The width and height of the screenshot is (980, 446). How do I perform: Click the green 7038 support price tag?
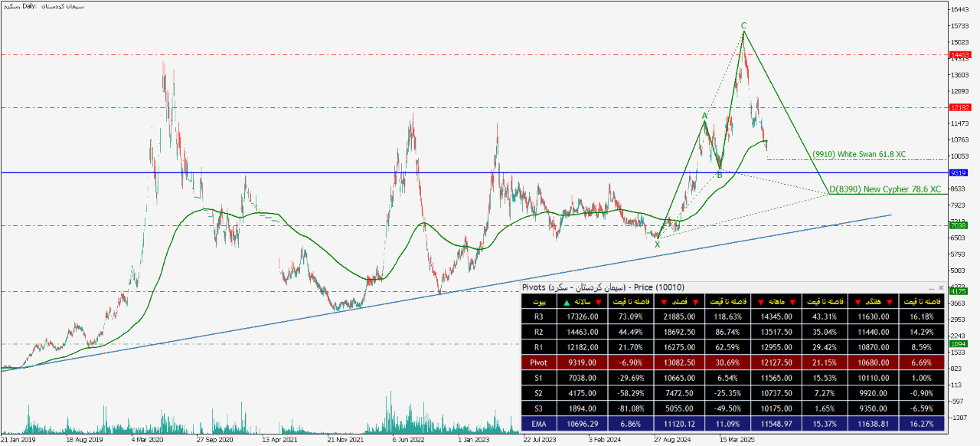(959, 225)
